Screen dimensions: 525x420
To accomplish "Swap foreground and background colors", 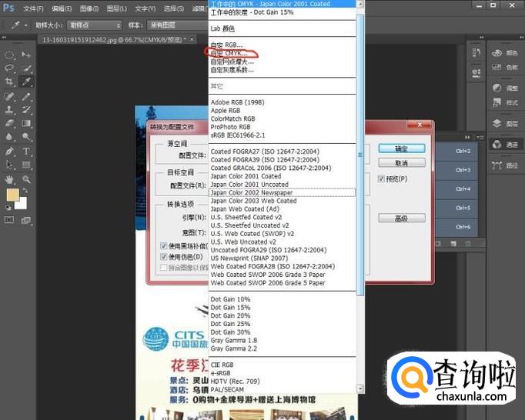I will (25, 191).
